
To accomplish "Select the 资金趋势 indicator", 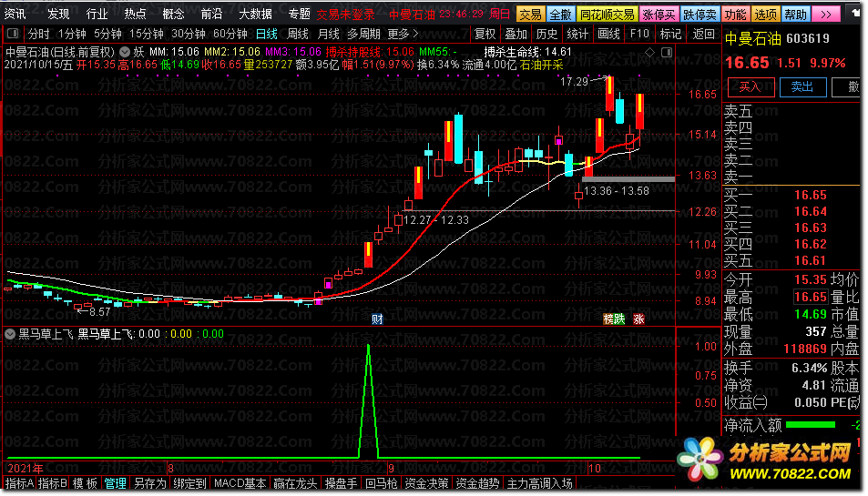I will point(477,483).
